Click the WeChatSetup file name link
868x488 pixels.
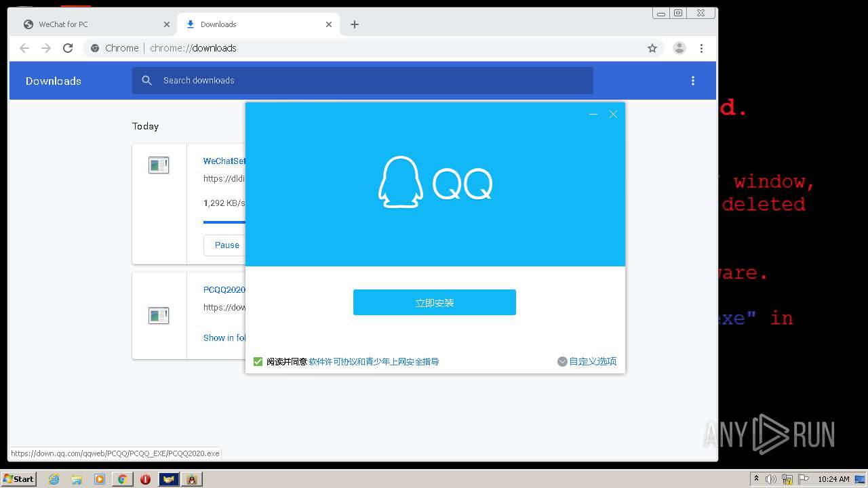pyautogui.click(x=224, y=161)
